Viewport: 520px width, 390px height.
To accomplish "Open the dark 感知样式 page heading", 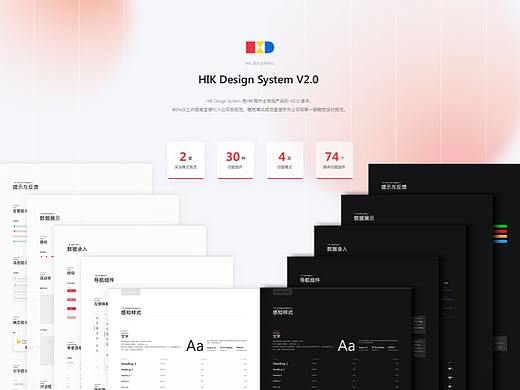I will click(283, 312).
